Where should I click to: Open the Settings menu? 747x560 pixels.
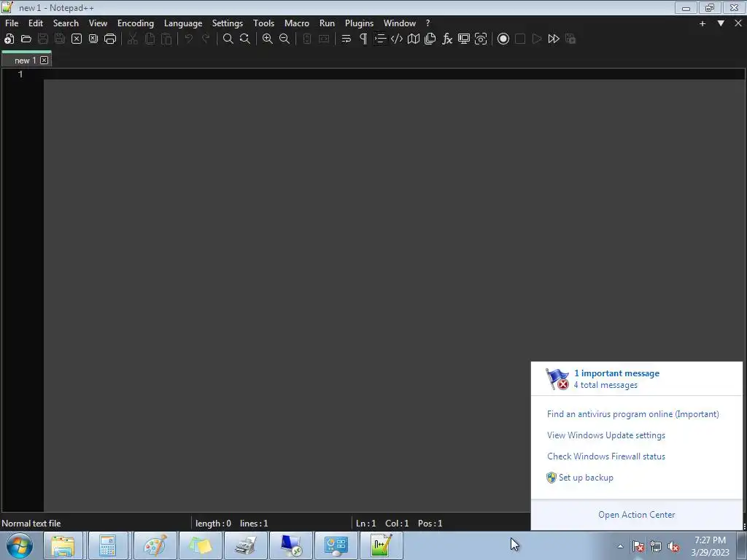click(x=228, y=23)
